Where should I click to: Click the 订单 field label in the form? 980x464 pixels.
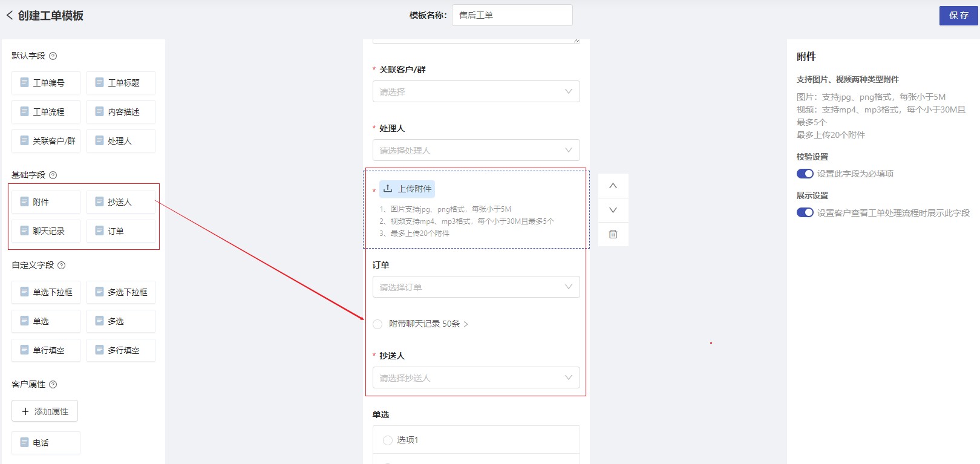tap(381, 265)
